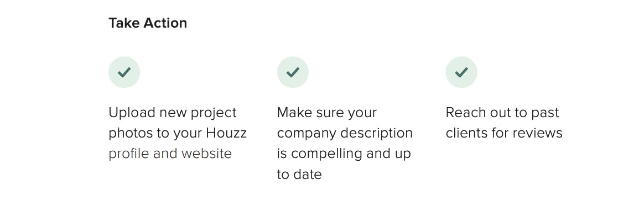Click the word website

pos(206,154)
